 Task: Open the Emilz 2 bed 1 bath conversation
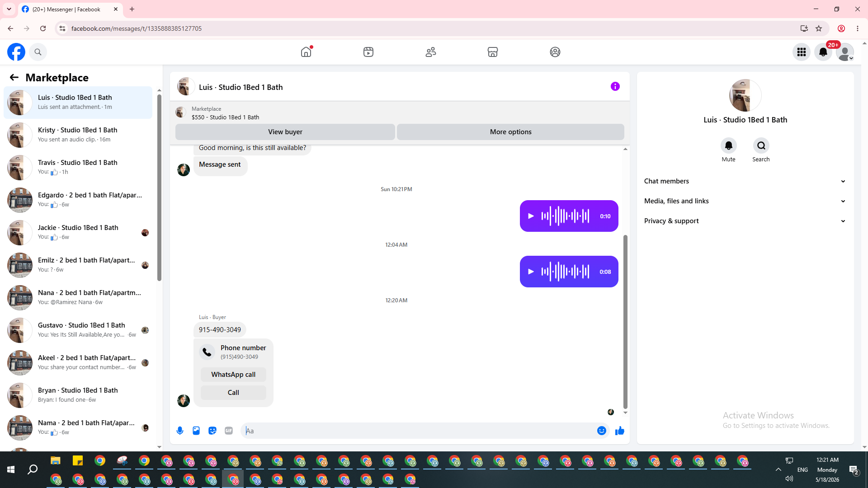[x=78, y=265]
